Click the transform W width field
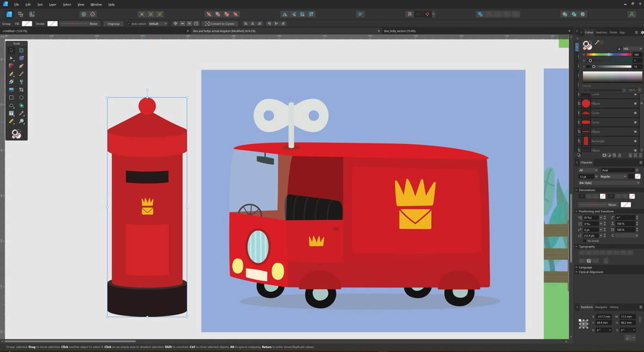The width and height of the screenshot is (644, 352). click(627, 316)
